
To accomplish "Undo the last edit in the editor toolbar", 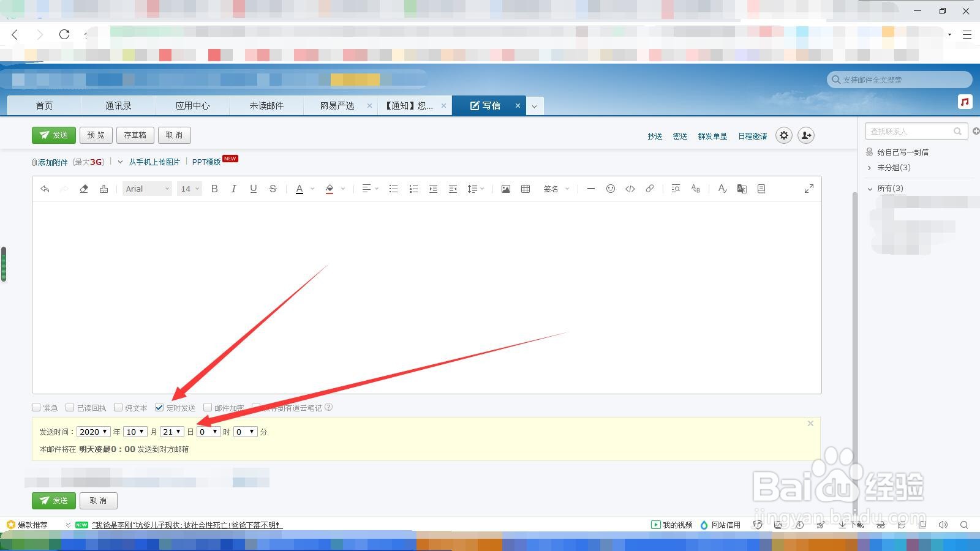I will point(45,189).
